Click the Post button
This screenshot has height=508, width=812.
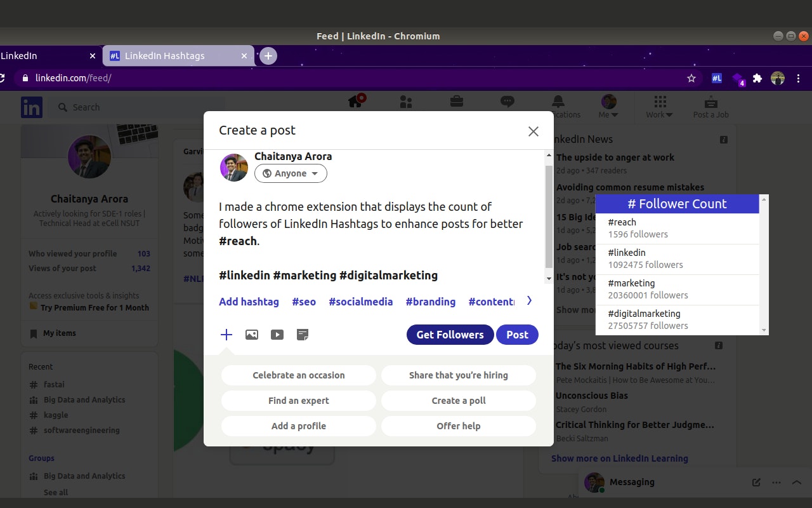pos(517,335)
